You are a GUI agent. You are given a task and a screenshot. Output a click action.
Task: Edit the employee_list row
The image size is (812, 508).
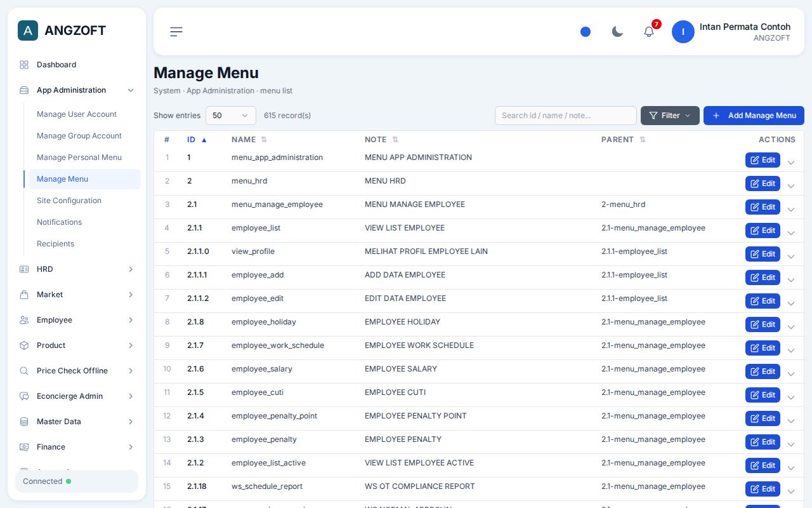click(763, 231)
